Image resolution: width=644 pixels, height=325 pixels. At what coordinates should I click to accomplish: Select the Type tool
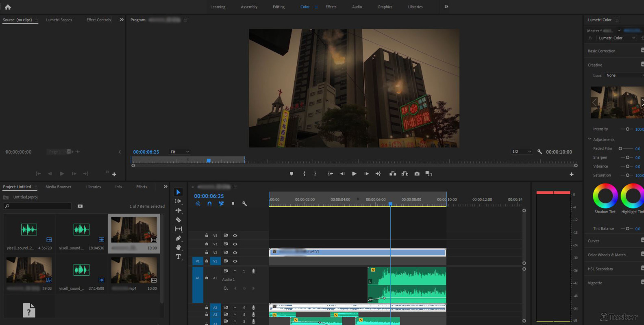pos(178,257)
